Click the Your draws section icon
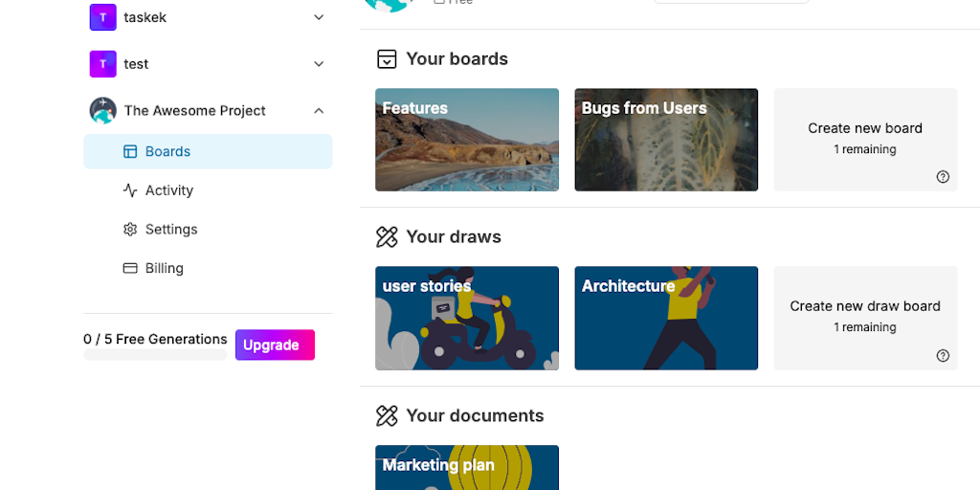 click(x=387, y=237)
